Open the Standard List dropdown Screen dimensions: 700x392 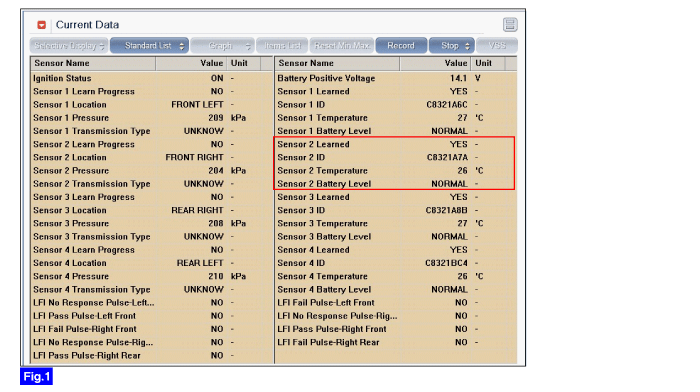pyautogui.click(x=150, y=46)
